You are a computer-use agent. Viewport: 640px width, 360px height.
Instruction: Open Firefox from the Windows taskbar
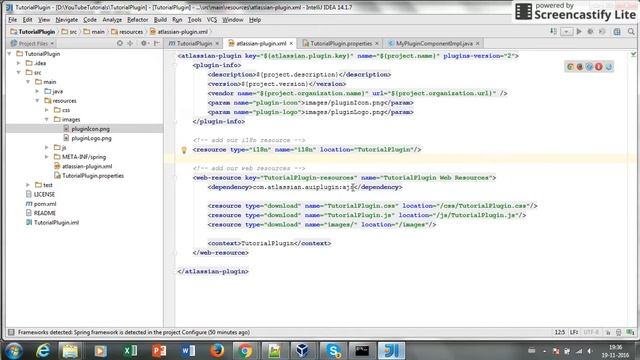[217, 351]
